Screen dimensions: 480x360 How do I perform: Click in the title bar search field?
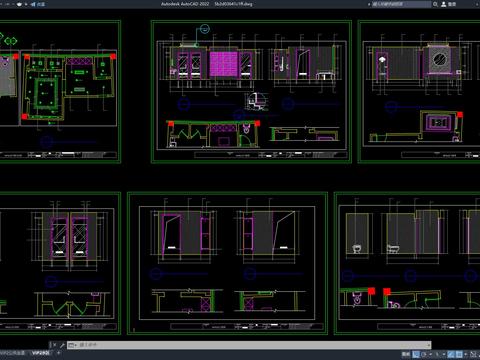coord(401,4)
